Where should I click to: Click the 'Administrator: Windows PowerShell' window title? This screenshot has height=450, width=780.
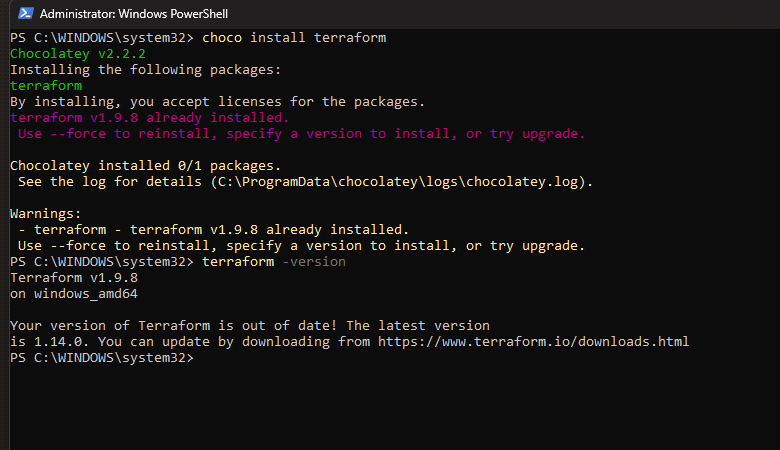click(134, 14)
